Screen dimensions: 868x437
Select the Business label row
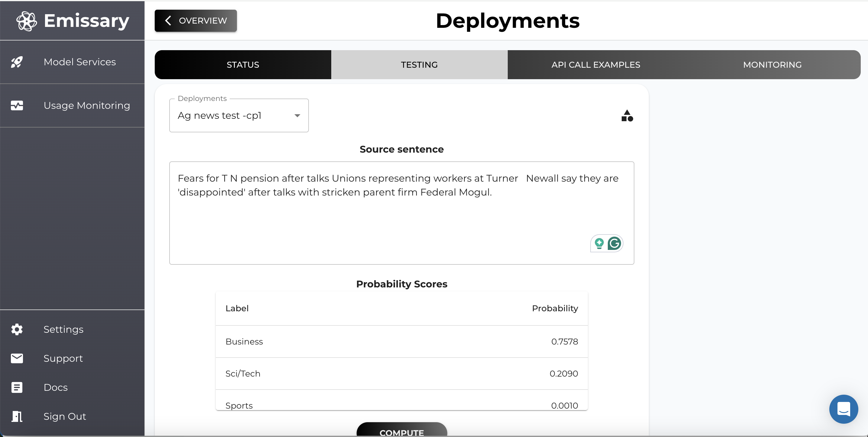click(x=402, y=341)
